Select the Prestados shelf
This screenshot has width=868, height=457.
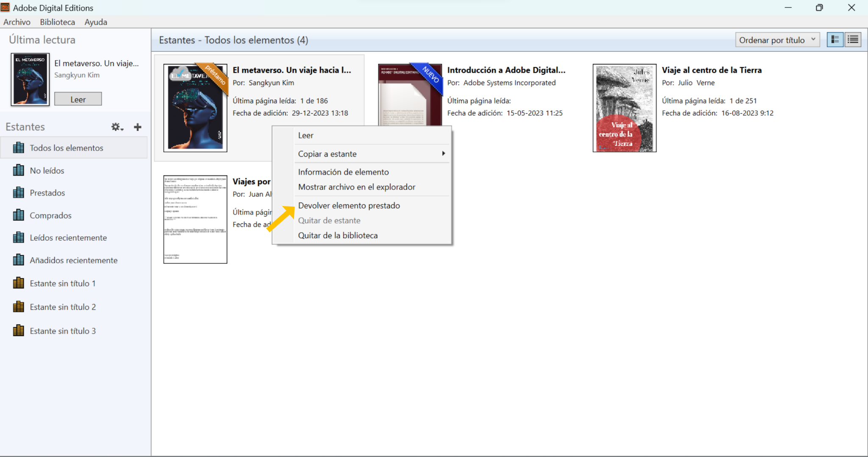74,192
